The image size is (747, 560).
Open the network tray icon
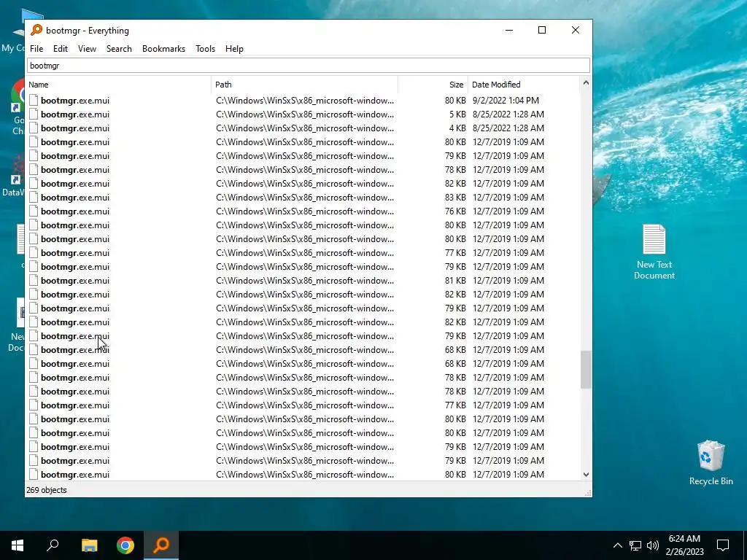[x=635, y=545]
